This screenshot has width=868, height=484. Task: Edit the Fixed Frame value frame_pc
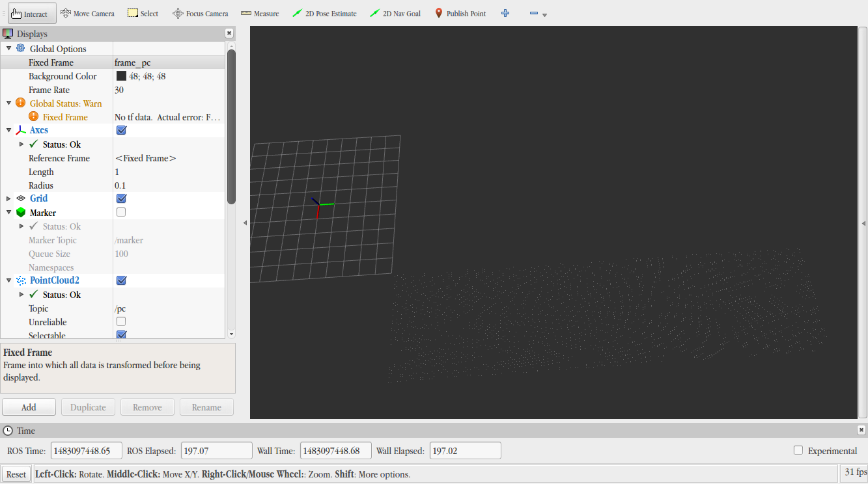(x=168, y=62)
